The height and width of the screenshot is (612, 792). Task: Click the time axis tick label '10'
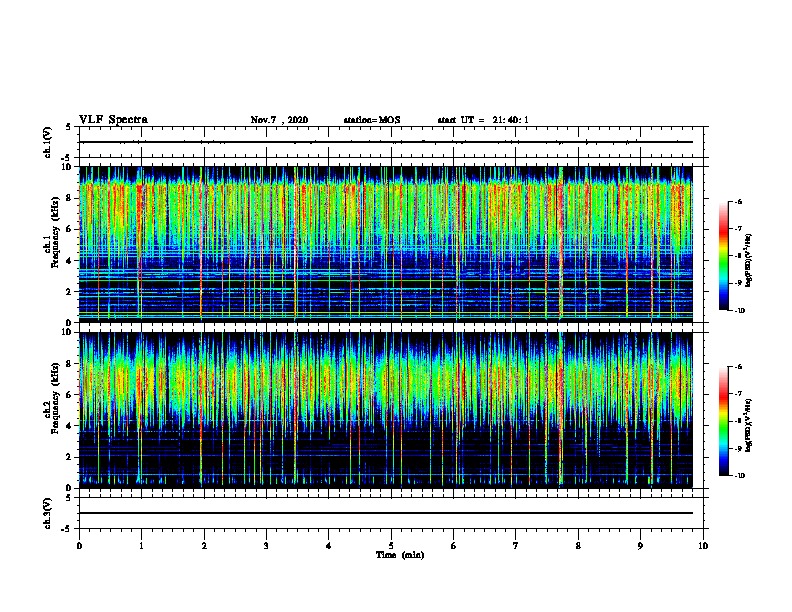703,546
